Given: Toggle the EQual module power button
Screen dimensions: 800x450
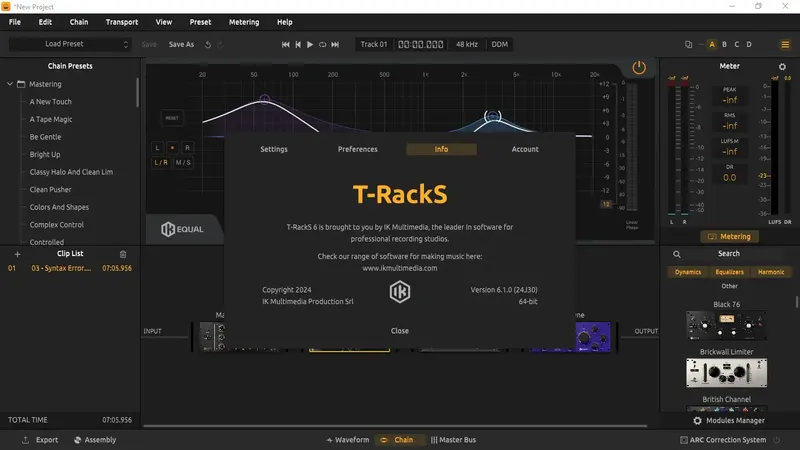Looking at the screenshot, I should 639,67.
